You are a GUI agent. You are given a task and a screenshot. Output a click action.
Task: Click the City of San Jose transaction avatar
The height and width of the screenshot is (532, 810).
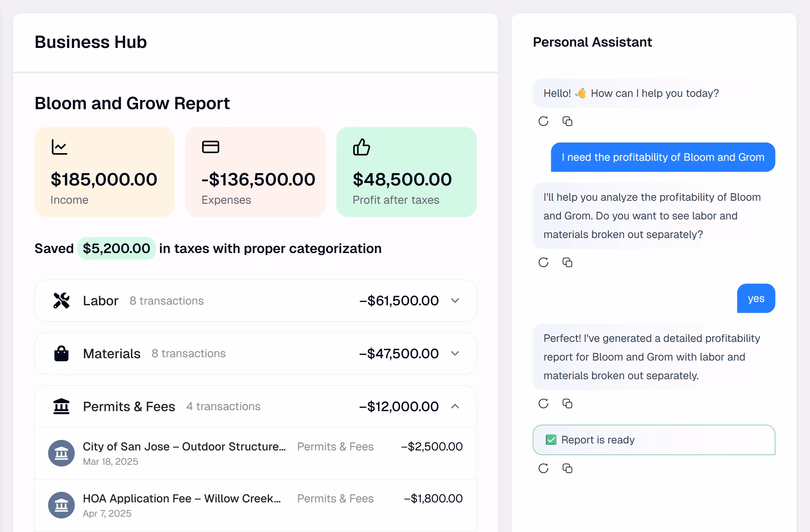61,453
